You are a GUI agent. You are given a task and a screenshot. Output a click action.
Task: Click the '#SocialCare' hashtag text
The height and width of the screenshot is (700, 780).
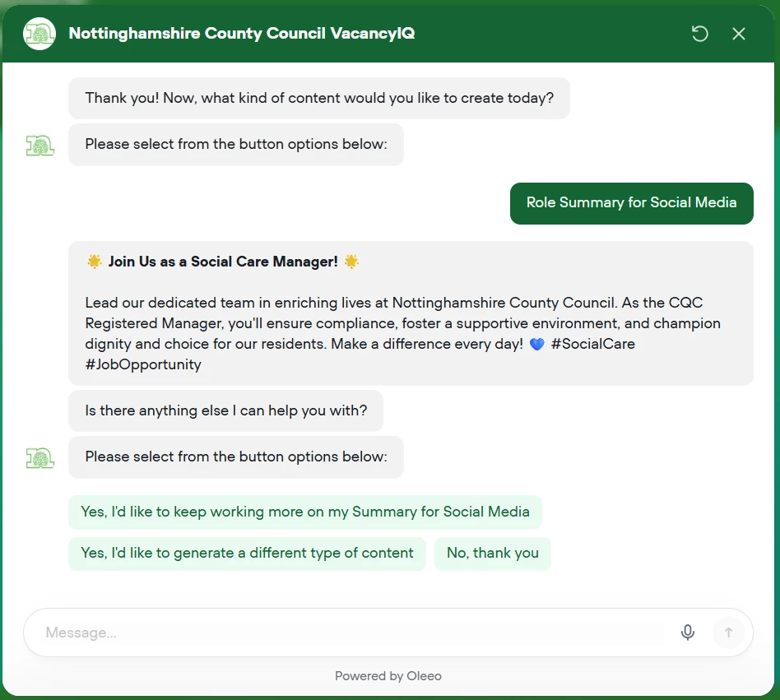click(x=593, y=344)
